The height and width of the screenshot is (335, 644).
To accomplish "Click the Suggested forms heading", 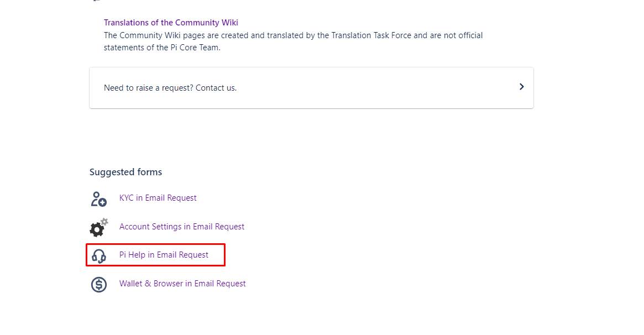I will (x=125, y=172).
